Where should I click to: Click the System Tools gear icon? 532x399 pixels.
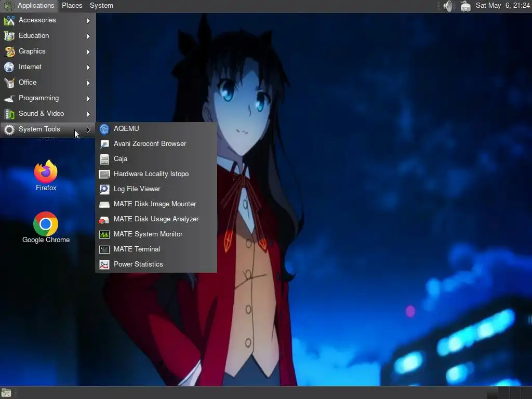click(x=9, y=129)
